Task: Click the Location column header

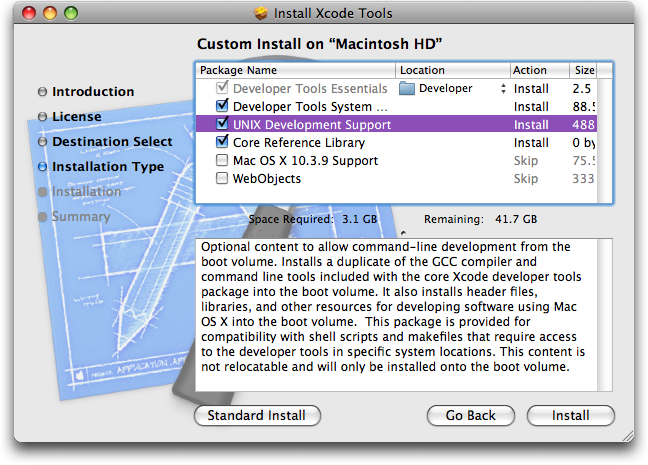Action: click(453, 70)
